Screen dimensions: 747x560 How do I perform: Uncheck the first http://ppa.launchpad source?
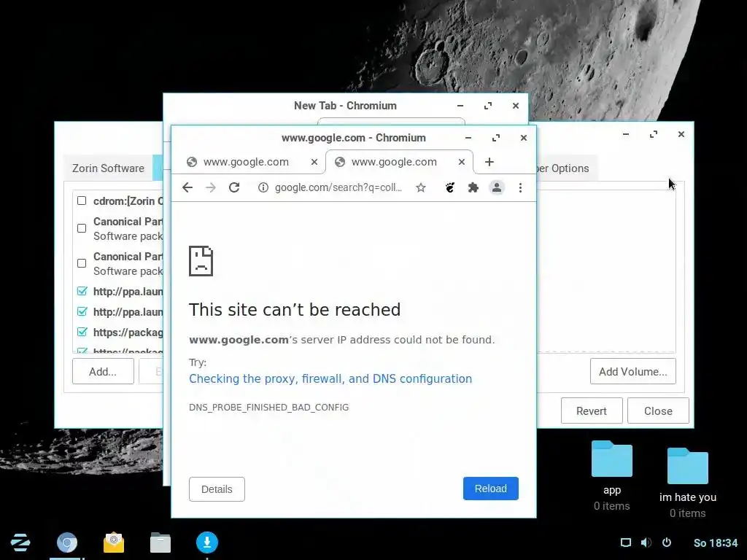82,291
